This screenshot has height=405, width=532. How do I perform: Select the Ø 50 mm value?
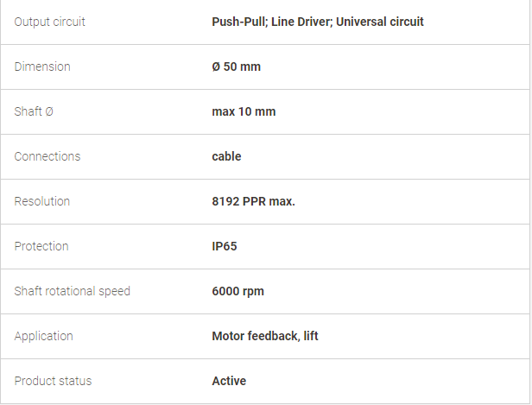click(236, 66)
